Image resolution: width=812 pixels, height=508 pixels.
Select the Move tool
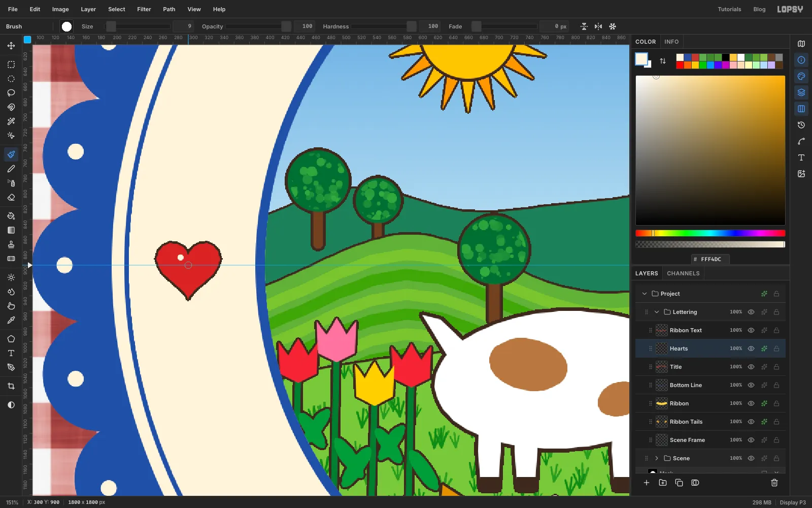pos(11,46)
